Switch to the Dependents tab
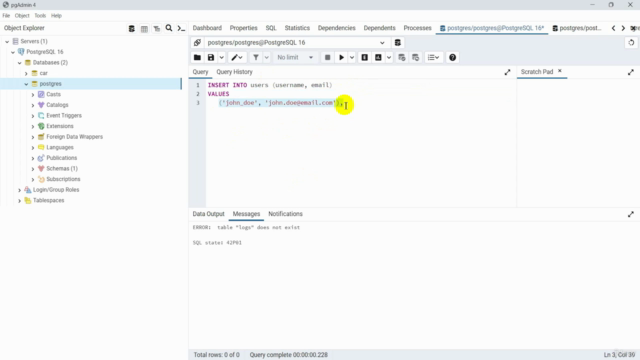 (380, 28)
